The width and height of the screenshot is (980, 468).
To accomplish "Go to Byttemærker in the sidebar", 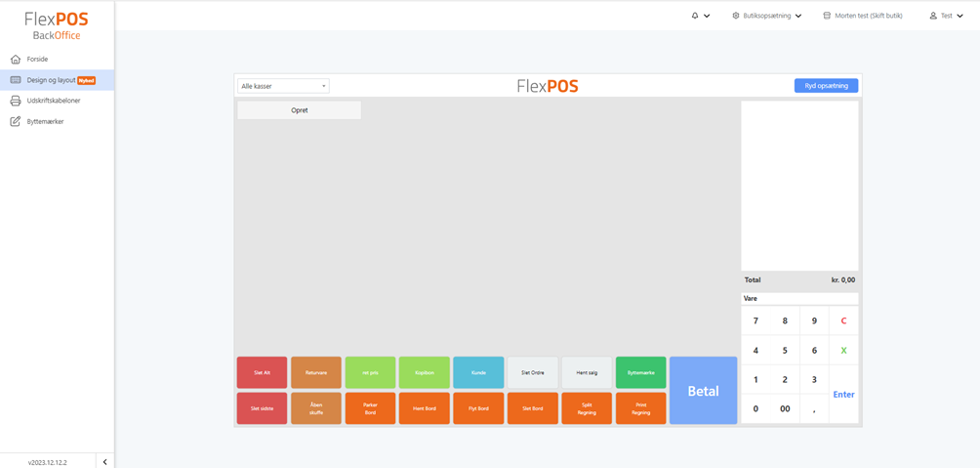I will coord(45,122).
